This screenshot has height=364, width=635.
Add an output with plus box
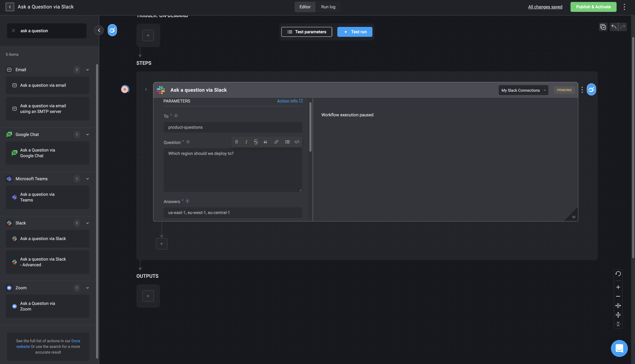coord(148,296)
